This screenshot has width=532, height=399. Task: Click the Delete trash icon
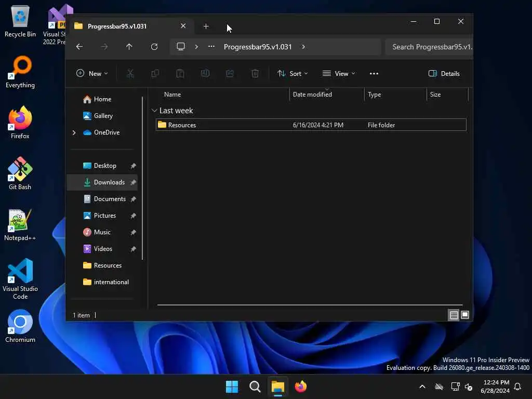255,74
